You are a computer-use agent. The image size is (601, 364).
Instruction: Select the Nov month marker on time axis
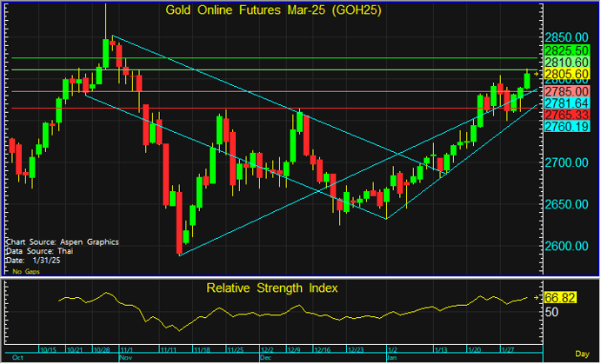124,357
